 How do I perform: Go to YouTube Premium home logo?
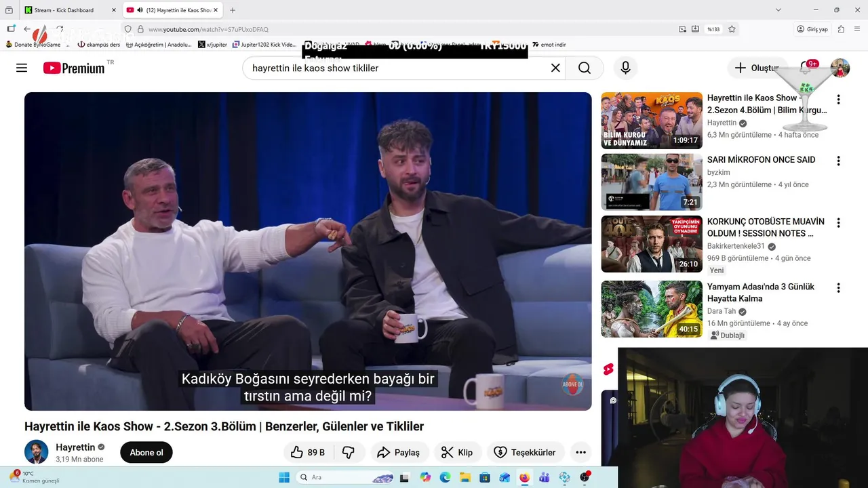coord(74,68)
